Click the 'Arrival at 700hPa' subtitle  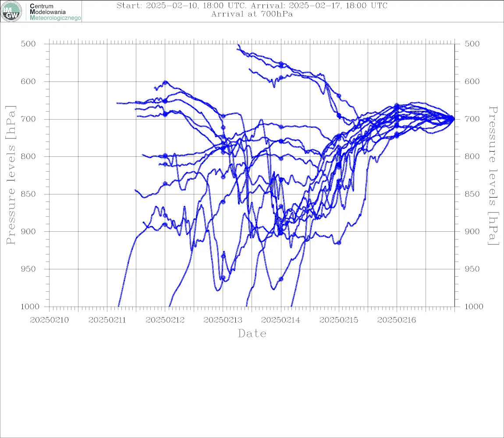click(252, 14)
